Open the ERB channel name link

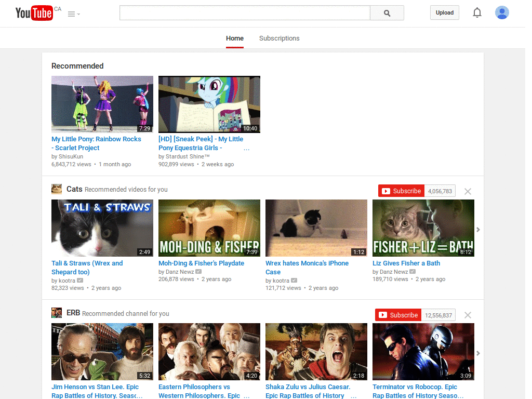[x=73, y=313]
